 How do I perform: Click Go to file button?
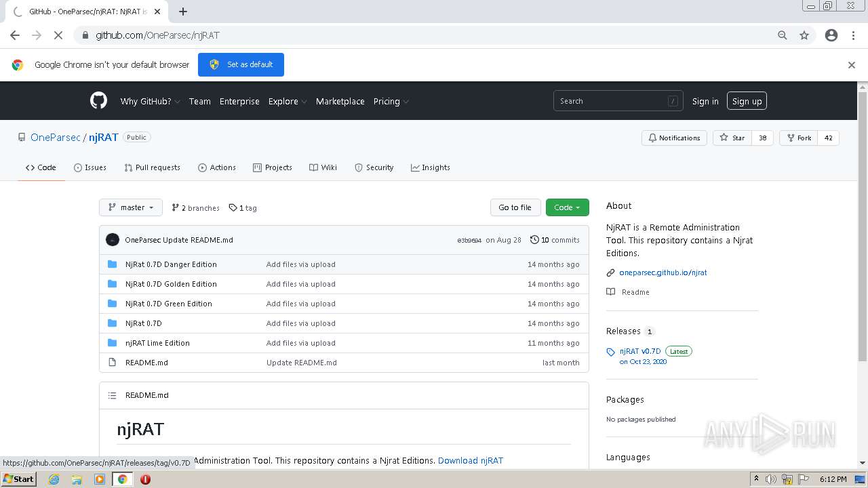(x=515, y=207)
